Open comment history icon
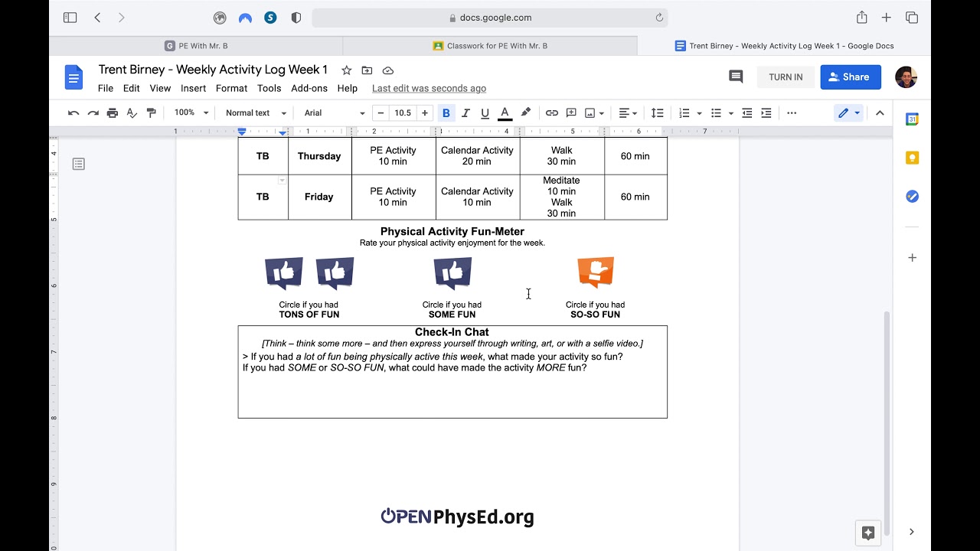The height and width of the screenshot is (551, 980). pyautogui.click(x=736, y=77)
